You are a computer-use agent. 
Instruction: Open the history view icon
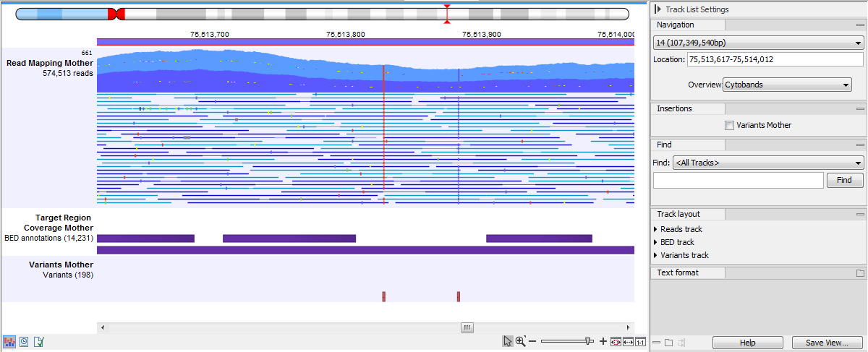click(x=24, y=341)
